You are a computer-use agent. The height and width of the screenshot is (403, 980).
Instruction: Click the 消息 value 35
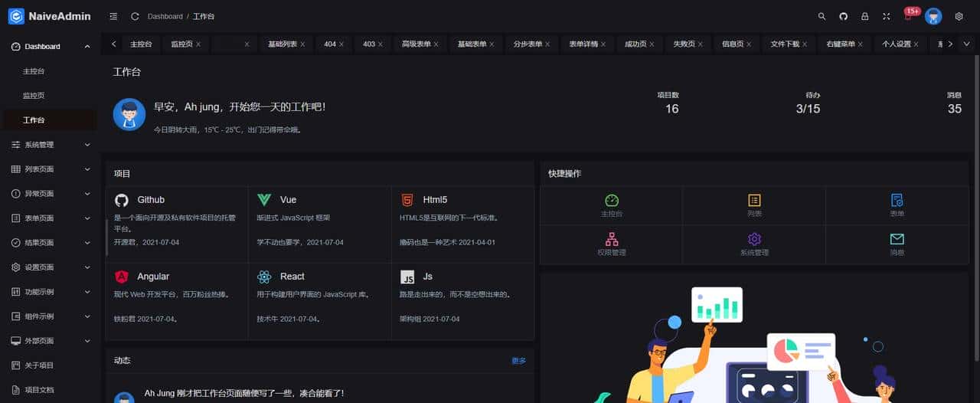[x=954, y=109]
